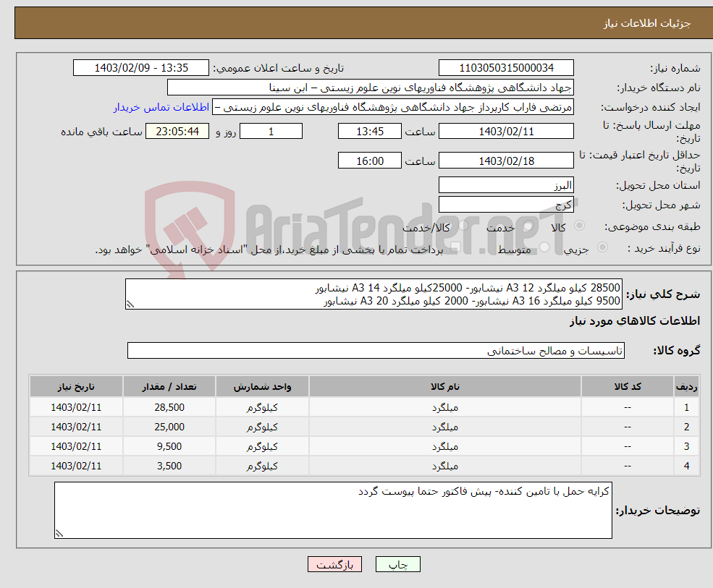Click the price validity date 1403/02/18 field
713x588 pixels.
(506, 161)
